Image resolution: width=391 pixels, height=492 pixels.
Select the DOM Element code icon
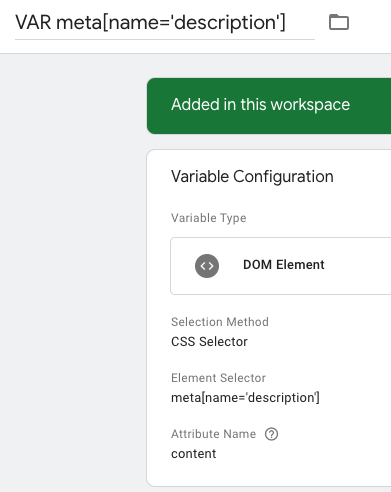click(207, 266)
